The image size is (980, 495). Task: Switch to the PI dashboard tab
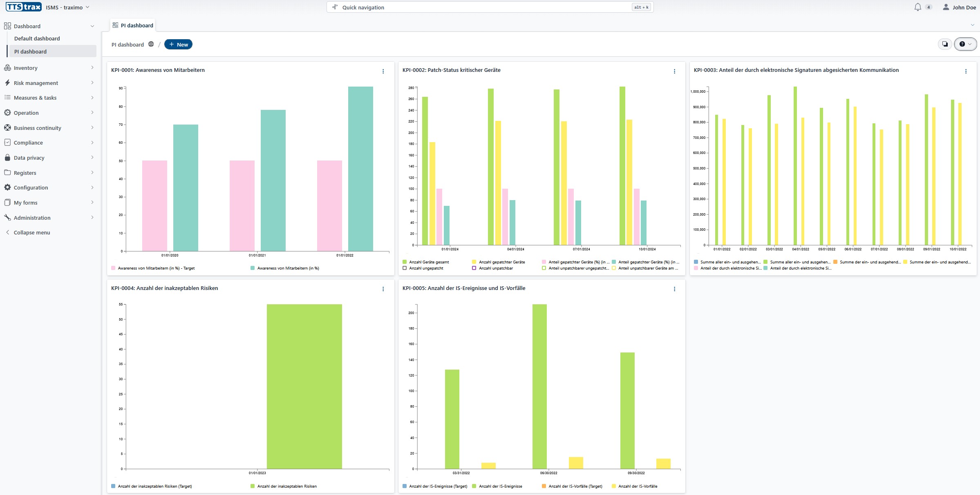[x=133, y=25]
